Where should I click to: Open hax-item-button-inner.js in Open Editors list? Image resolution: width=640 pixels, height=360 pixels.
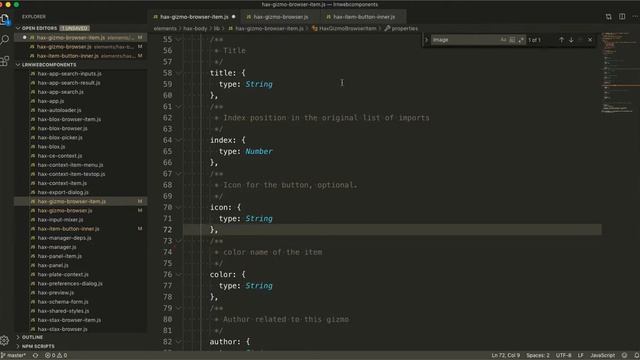(80, 56)
